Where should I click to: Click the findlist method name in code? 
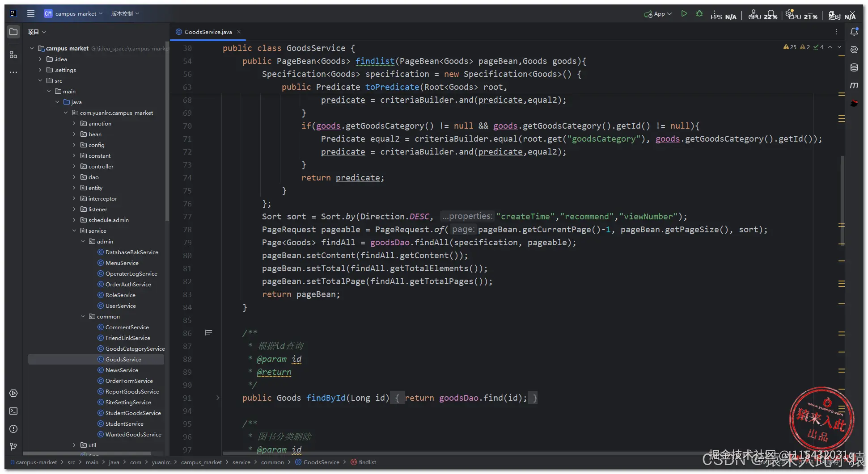(x=375, y=61)
